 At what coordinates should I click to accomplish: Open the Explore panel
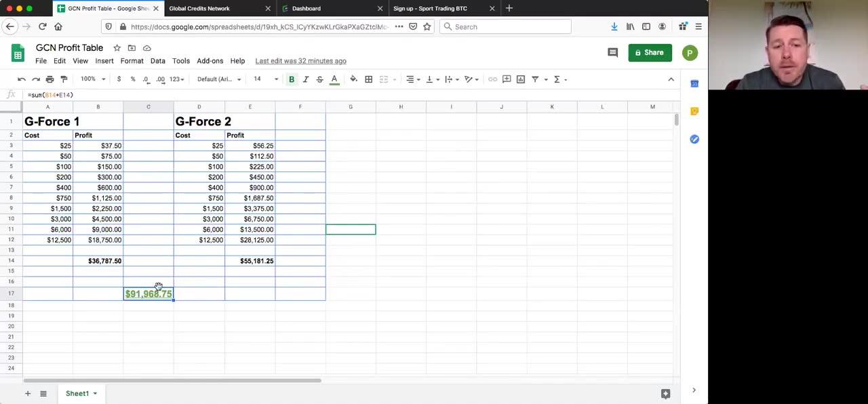(665, 394)
